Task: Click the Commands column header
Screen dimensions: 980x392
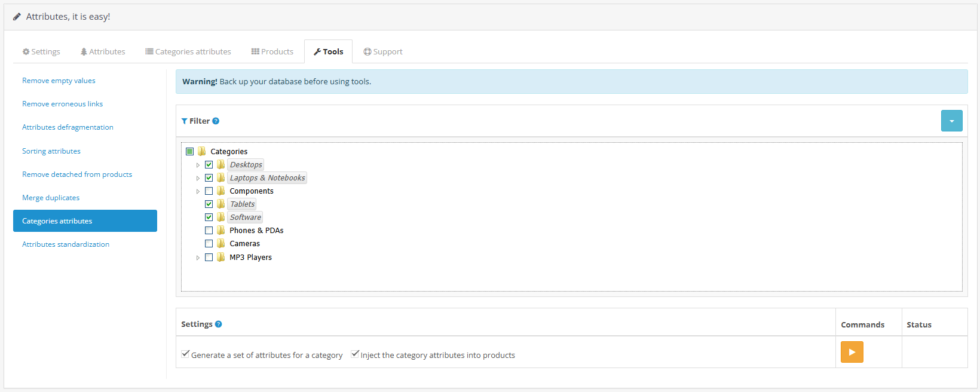Action: click(862, 324)
